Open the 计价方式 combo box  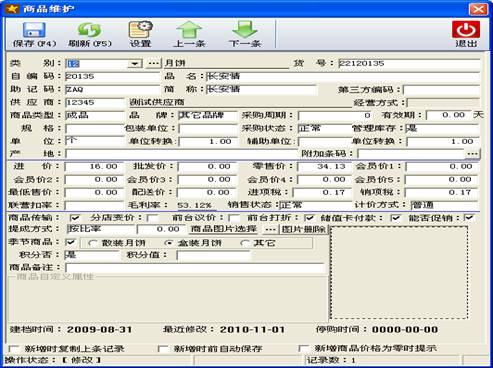pyautogui.click(x=445, y=205)
